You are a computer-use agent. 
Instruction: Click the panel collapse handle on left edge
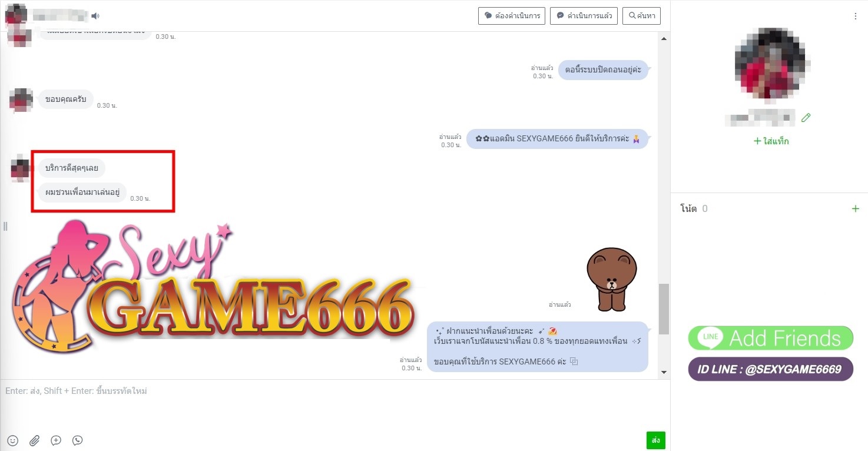[5, 226]
